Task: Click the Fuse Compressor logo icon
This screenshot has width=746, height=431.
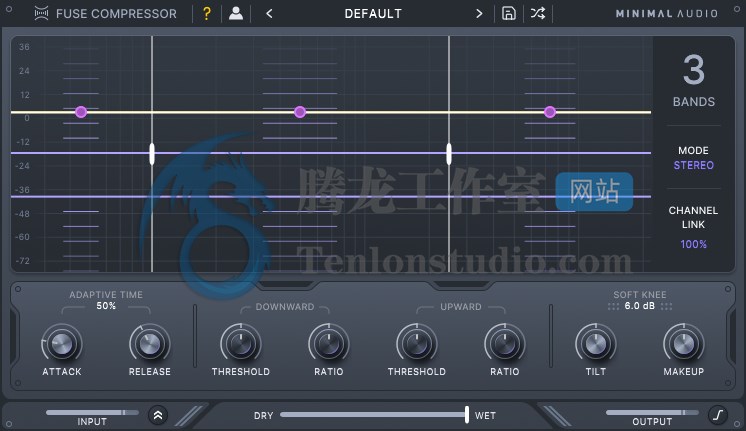Action: tap(41, 14)
